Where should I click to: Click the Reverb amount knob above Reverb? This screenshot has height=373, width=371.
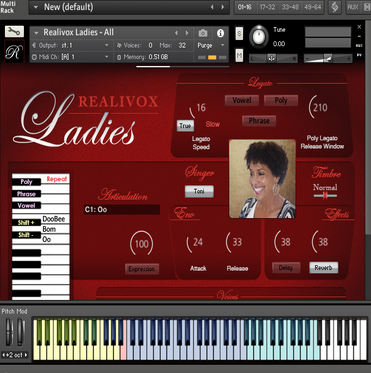(x=321, y=242)
